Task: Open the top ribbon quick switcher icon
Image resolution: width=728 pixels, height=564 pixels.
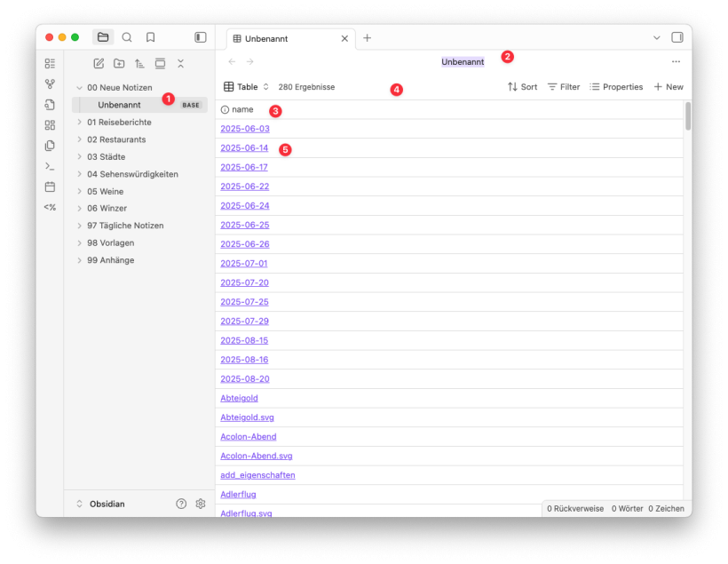Action: (x=50, y=63)
